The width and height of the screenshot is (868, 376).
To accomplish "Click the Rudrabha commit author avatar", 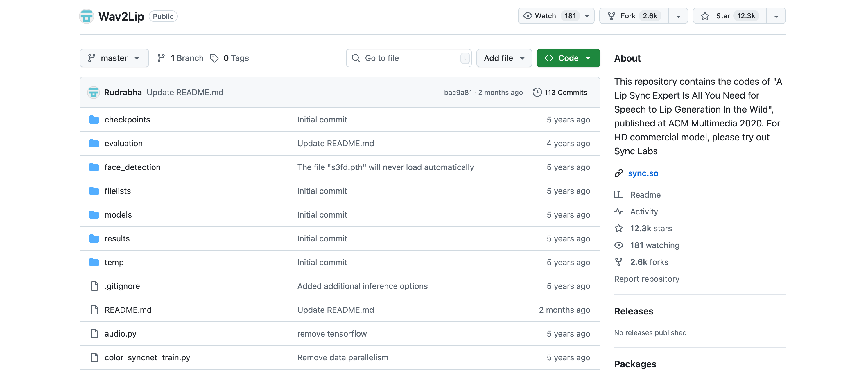I will click(x=93, y=92).
